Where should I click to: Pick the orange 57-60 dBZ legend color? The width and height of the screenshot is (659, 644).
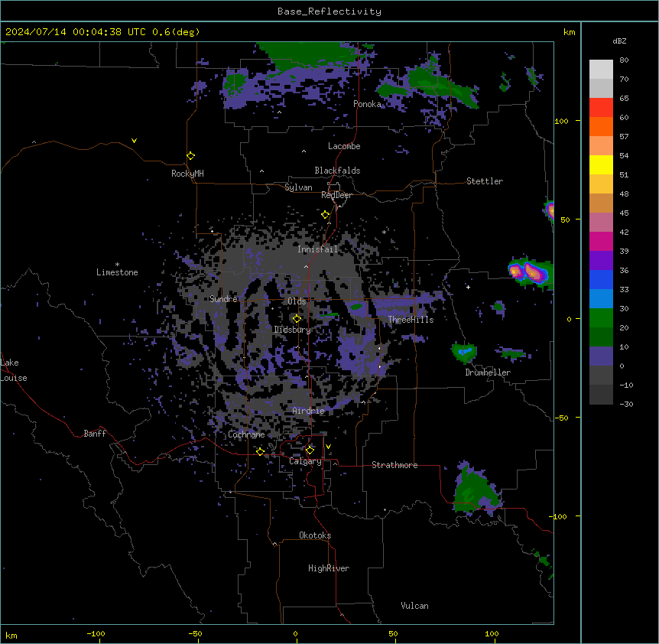click(601, 126)
